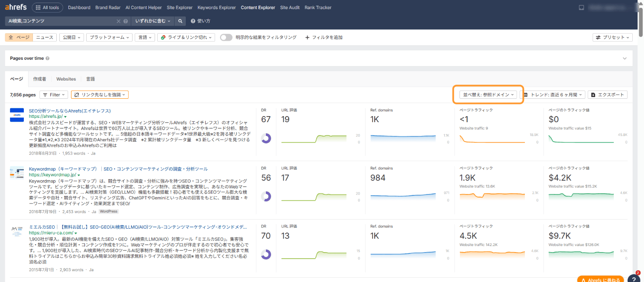The image size is (644, 282).
Task: Click the $9.7K traffic value
Action: (x=560, y=236)
